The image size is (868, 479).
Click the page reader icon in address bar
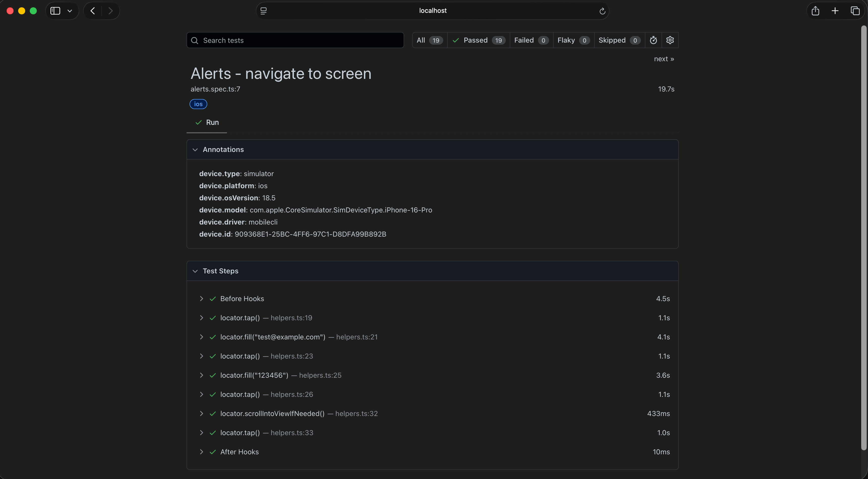coord(263,11)
